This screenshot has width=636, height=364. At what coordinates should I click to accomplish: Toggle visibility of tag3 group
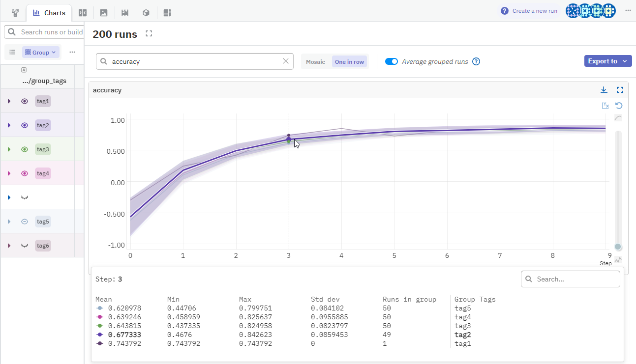click(25, 149)
